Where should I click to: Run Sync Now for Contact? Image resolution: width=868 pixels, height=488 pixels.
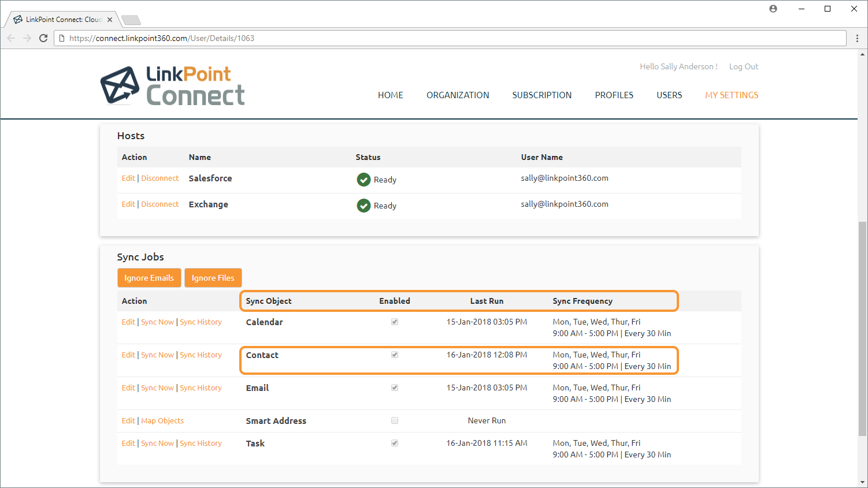pyautogui.click(x=157, y=355)
